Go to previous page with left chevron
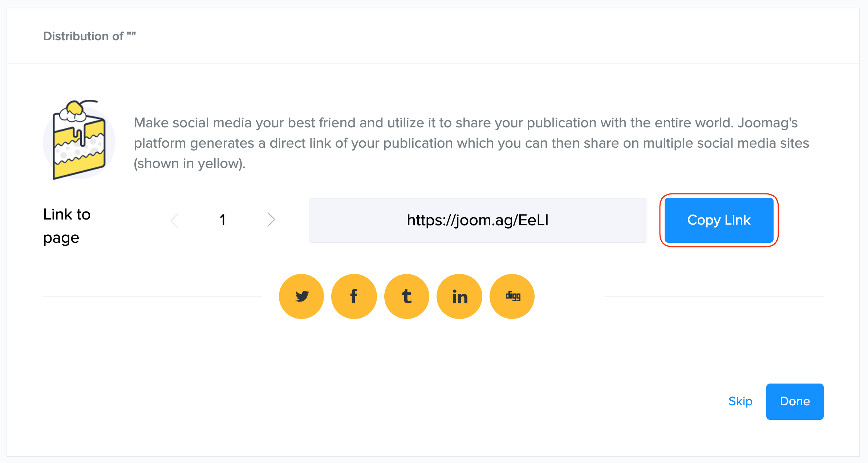Image resolution: width=868 pixels, height=463 pixels. (175, 220)
